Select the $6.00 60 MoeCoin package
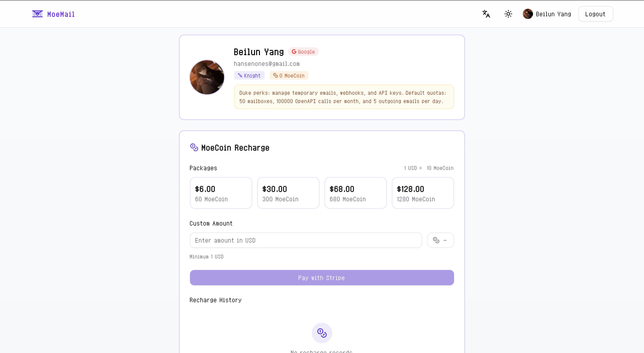 point(221,193)
